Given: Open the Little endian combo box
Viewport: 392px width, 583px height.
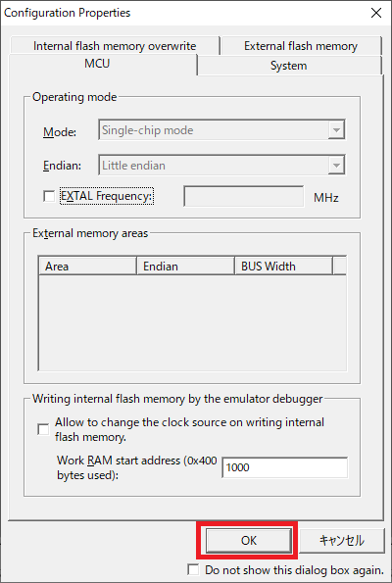Looking at the screenshot, I should pos(221,165).
